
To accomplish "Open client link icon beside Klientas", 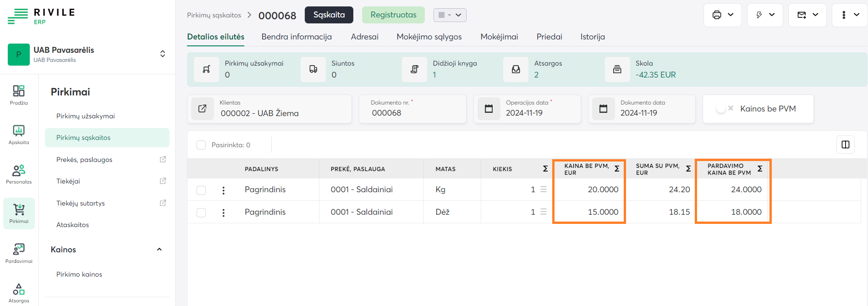I will tap(202, 109).
